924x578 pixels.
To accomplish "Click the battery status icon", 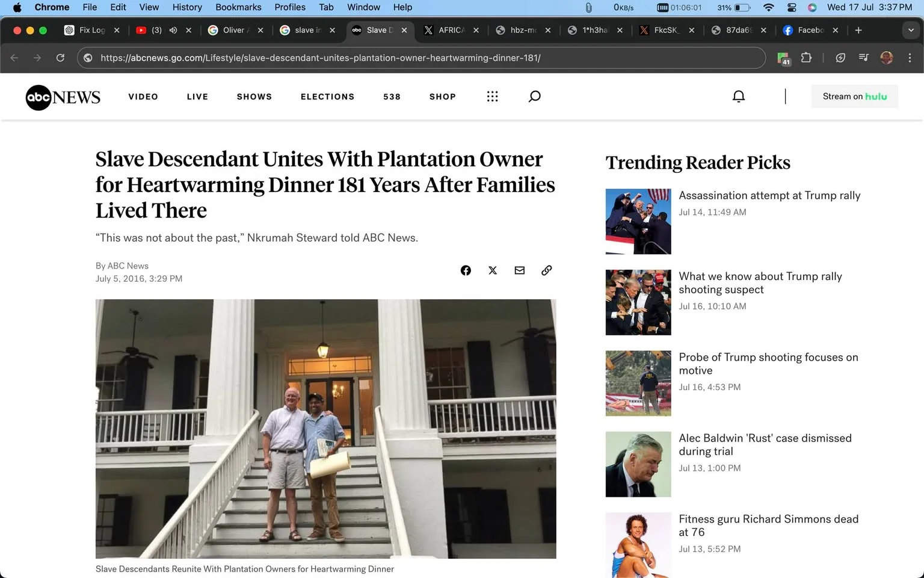I will (x=742, y=7).
